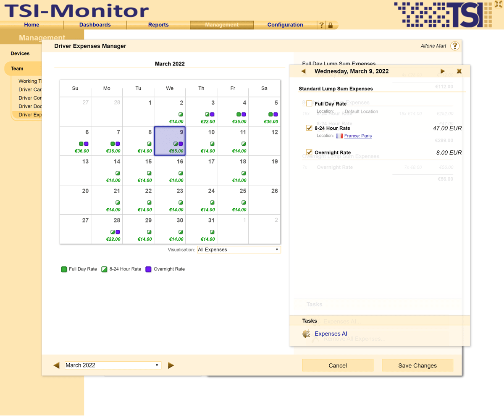Open the Reports menu

158,25
